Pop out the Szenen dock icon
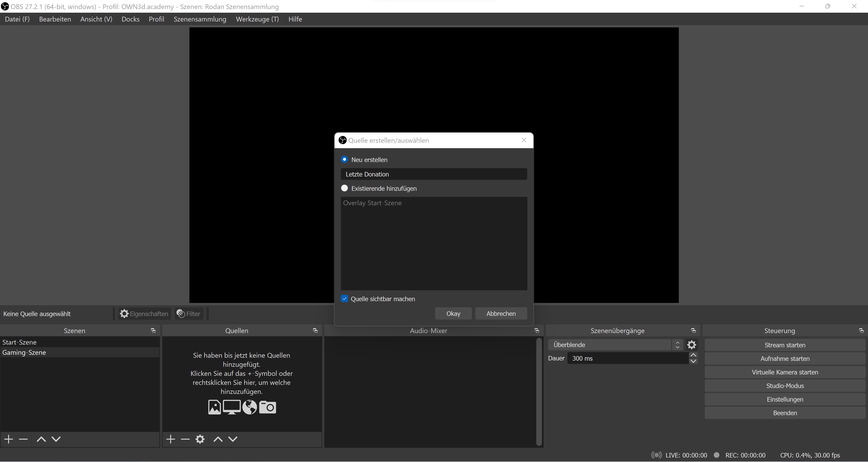 tap(153, 331)
